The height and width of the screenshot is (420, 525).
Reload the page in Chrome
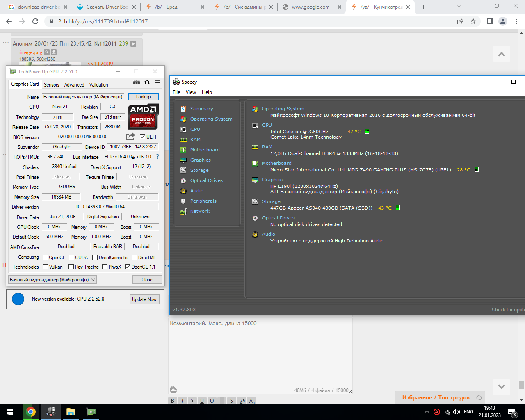[x=35, y=21]
